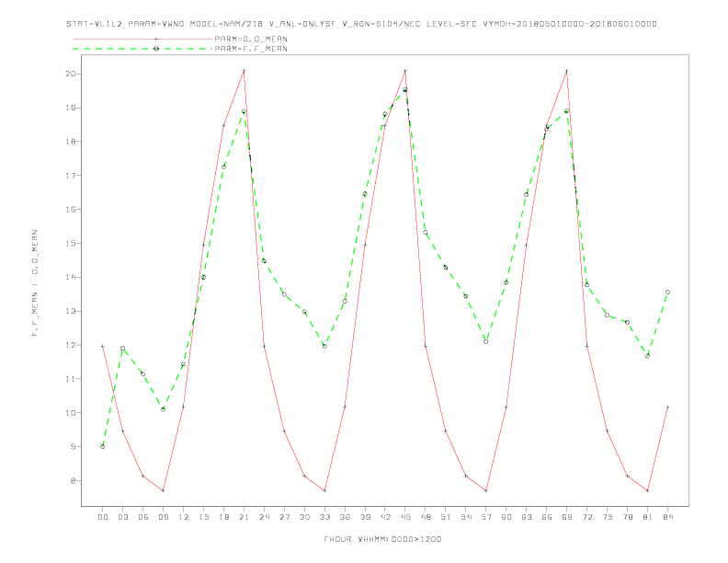Click x-axis tick label 09
This screenshot has width=728, height=563.
click(163, 517)
